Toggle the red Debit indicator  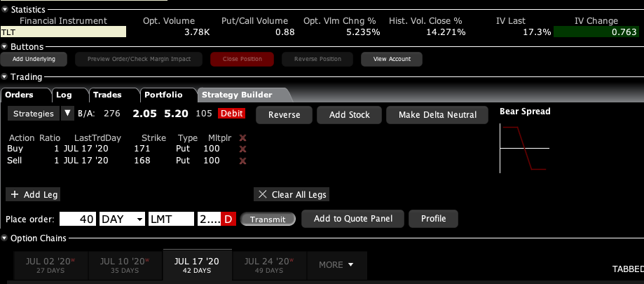pyautogui.click(x=231, y=114)
